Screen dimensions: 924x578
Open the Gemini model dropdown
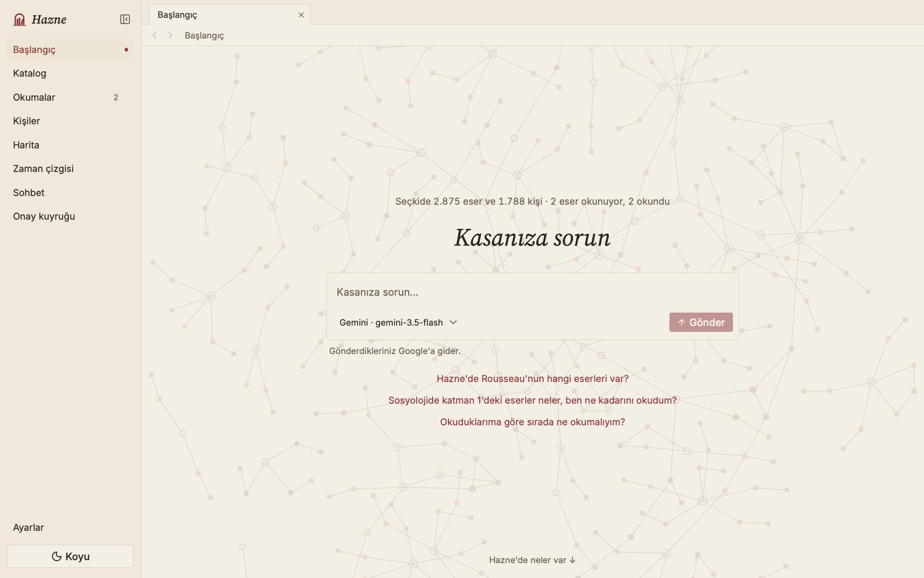pos(398,322)
